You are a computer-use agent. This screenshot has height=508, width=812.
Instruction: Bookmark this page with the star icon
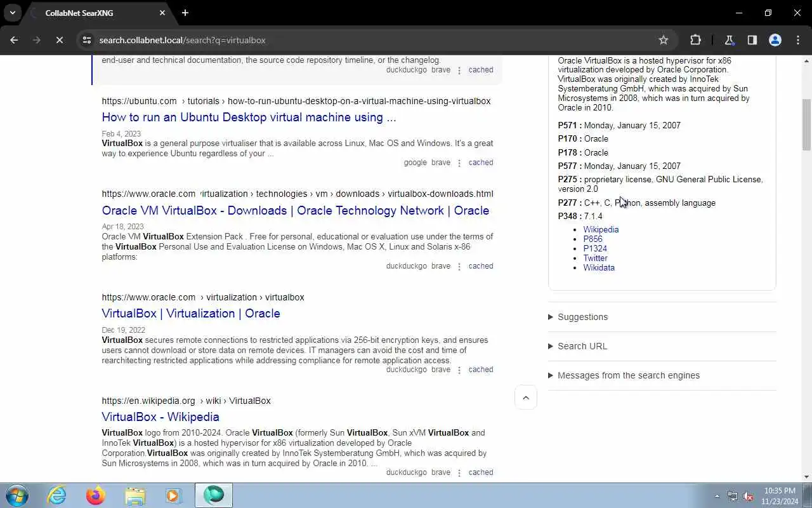(664, 40)
